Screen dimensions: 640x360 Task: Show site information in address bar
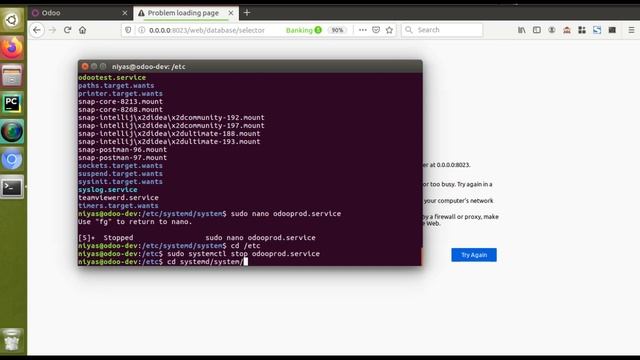pos(142,30)
